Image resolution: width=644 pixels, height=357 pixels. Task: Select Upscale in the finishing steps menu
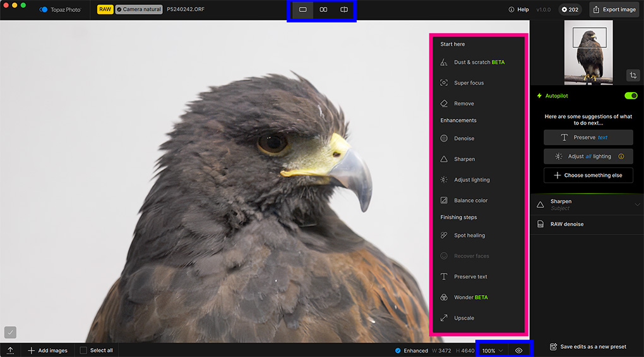tap(464, 318)
